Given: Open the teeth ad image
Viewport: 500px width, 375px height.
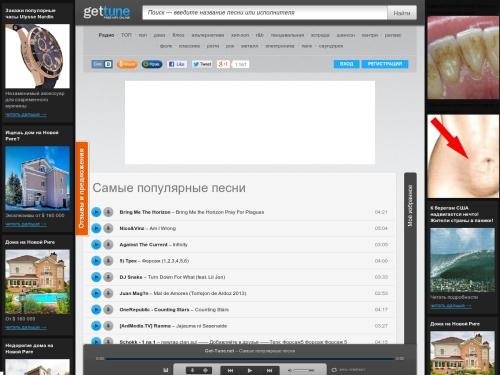Looking at the screenshot, I should pos(463,57).
